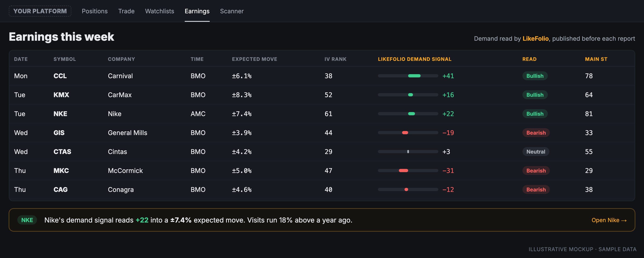Image resolution: width=644 pixels, height=258 pixels.
Task: Click the McCormick demand signal bar
Action: click(408, 171)
